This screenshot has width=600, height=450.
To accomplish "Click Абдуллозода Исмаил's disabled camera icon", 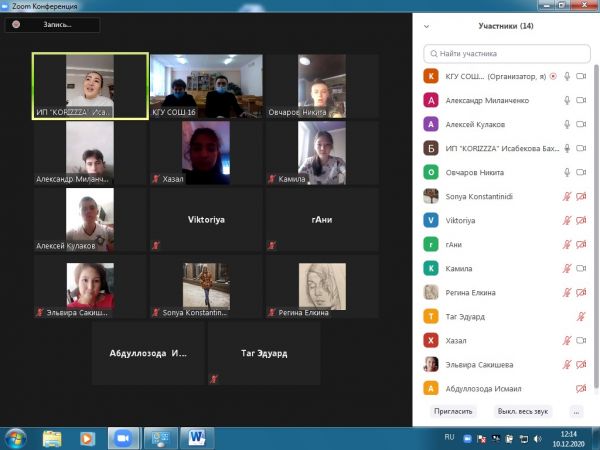I will coord(581,388).
